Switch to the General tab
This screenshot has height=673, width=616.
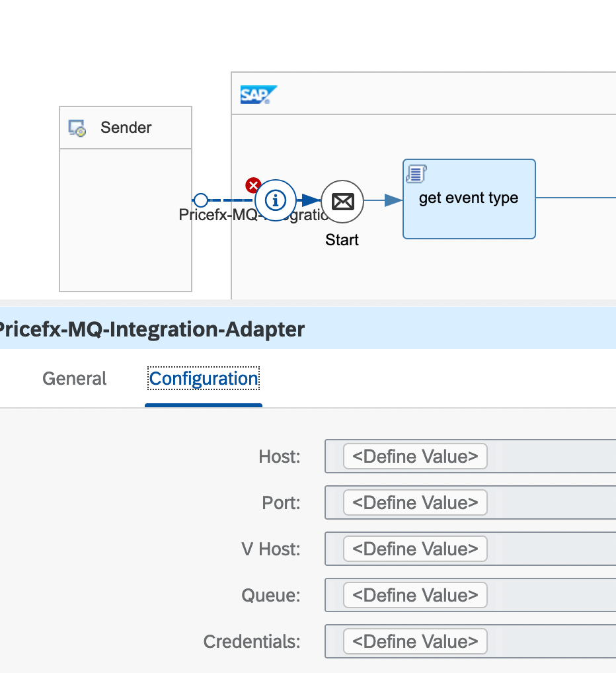point(74,378)
